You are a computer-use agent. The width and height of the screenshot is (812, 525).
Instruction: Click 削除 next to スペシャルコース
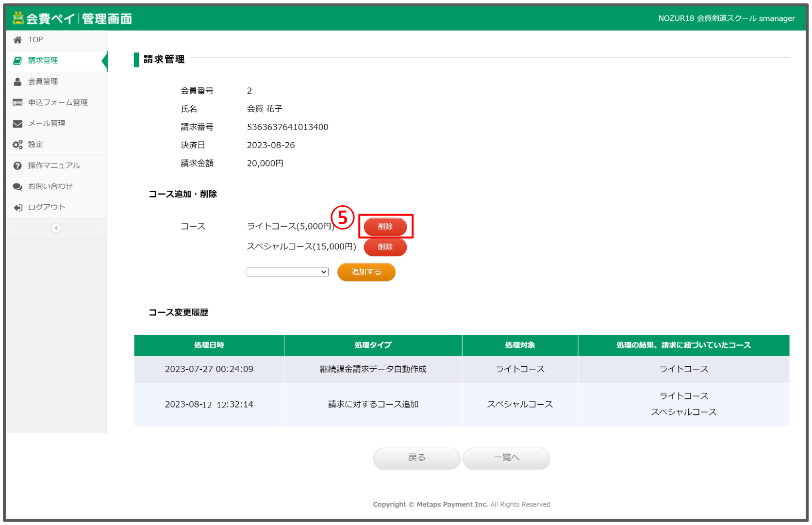(x=385, y=247)
